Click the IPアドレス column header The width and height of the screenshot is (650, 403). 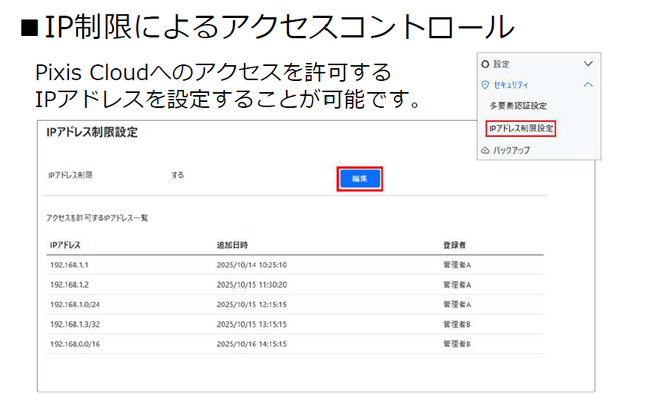click(64, 244)
